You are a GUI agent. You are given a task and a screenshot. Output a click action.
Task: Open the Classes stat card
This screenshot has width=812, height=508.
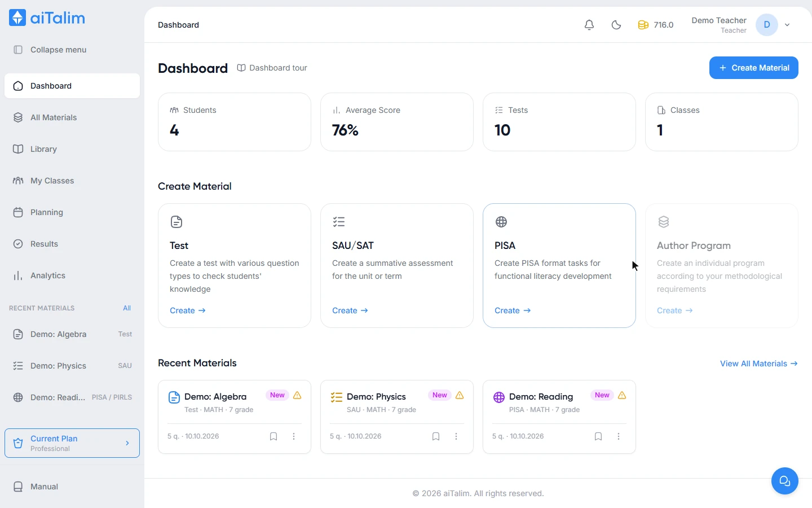[722, 122]
